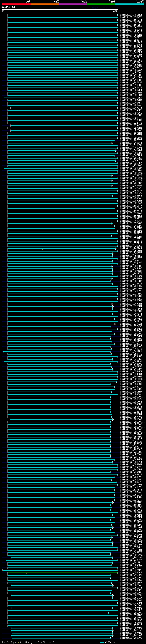Select hit label UniRef100_C0H7L1

pos(131,352)
